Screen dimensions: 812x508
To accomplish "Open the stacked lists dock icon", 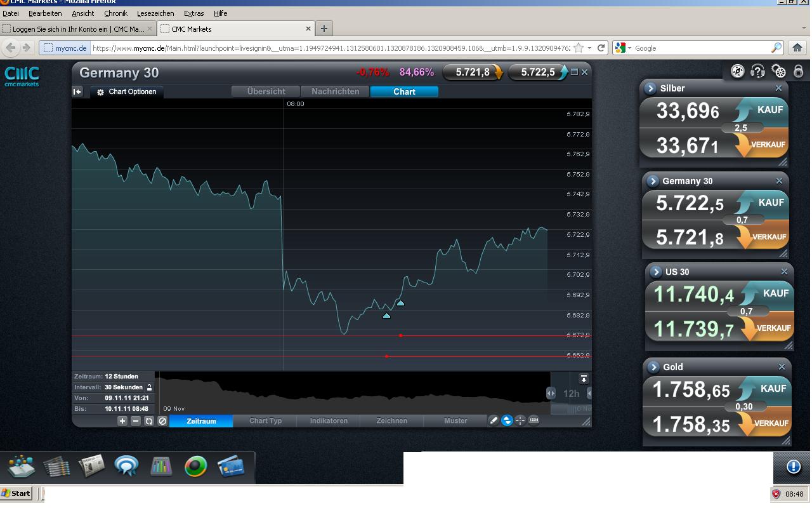I will coord(56,466).
